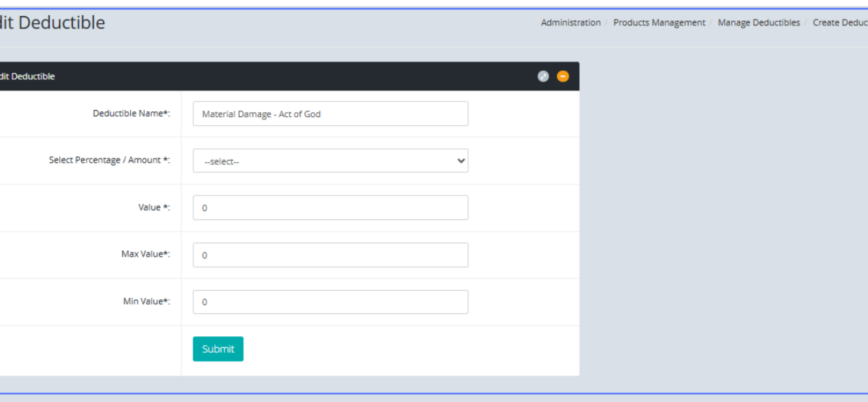Click the "Select Percentage / Amount *:" label

click(x=109, y=161)
